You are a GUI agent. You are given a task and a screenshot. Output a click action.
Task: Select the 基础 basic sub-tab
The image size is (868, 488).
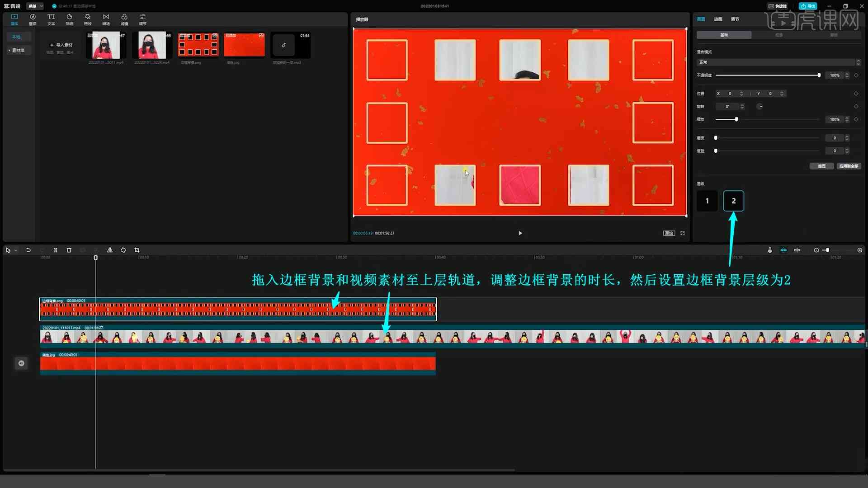click(x=724, y=35)
